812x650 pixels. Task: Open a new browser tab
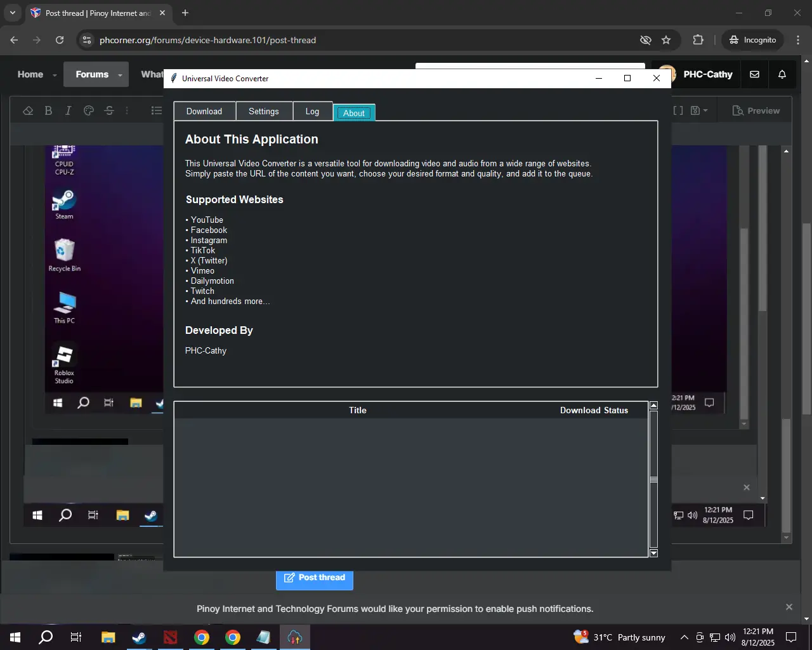[x=185, y=13]
